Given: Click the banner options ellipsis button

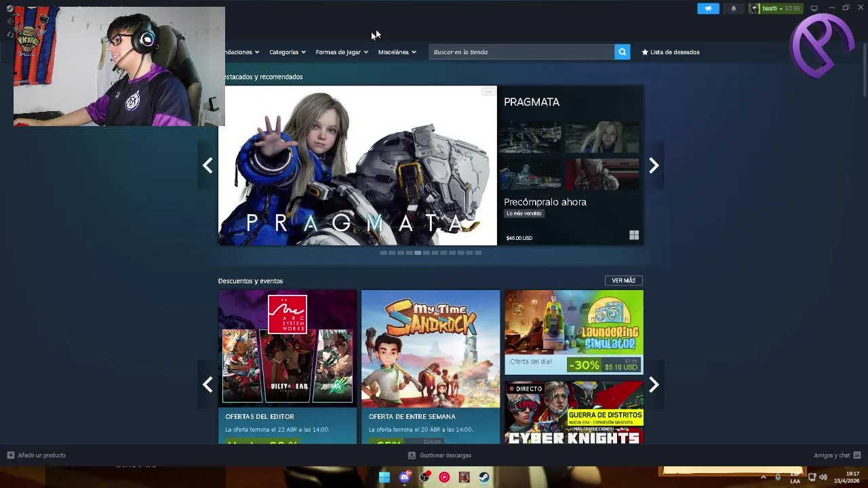Looking at the screenshot, I should [x=488, y=91].
